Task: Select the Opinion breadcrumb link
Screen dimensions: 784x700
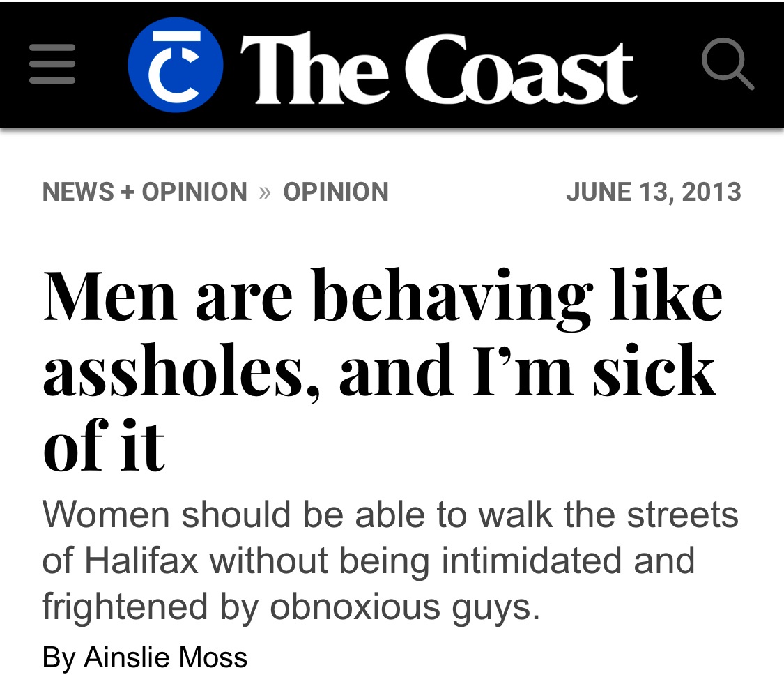Action: point(336,192)
